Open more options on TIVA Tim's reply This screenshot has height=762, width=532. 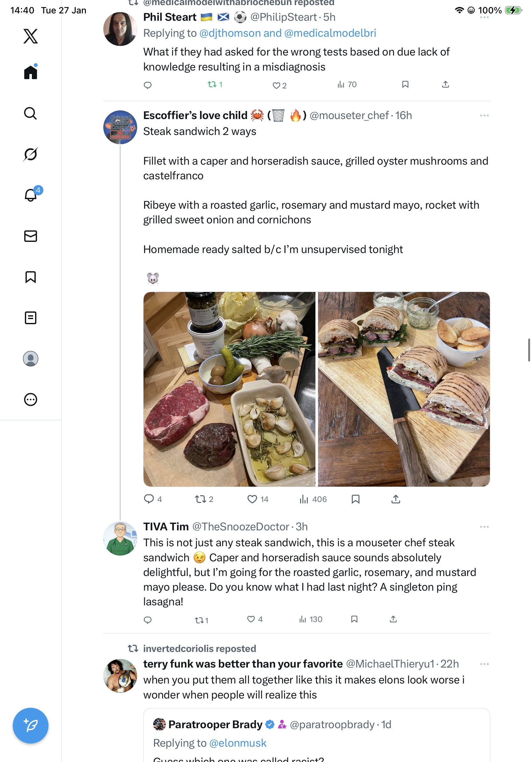pyautogui.click(x=484, y=527)
